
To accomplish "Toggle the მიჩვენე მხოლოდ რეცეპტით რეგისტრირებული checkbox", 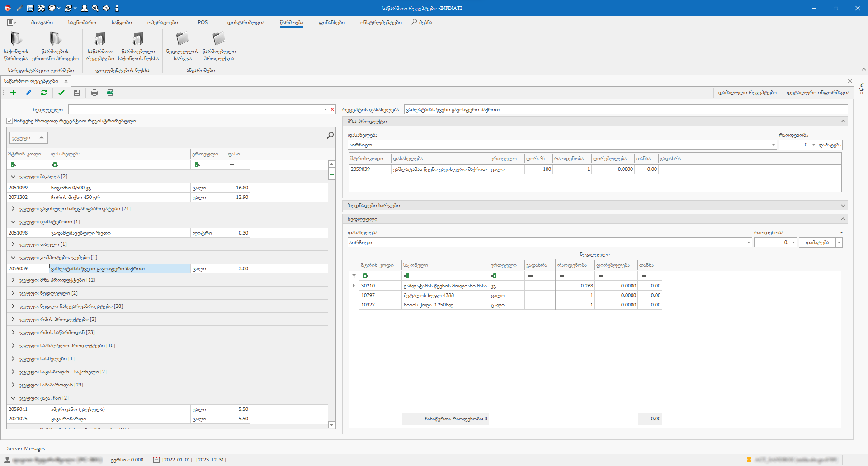I will [9, 121].
